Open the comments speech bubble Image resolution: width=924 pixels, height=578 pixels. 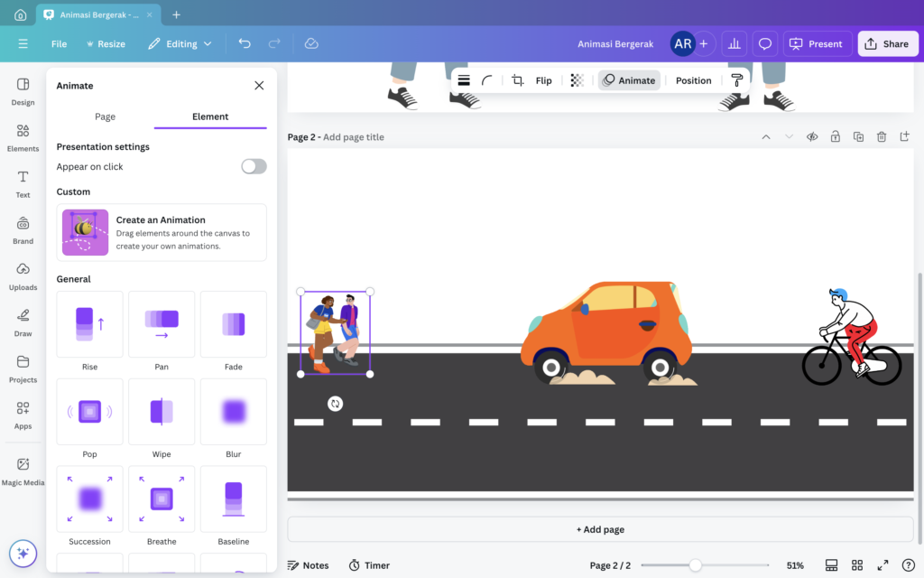click(x=765, y=43)
